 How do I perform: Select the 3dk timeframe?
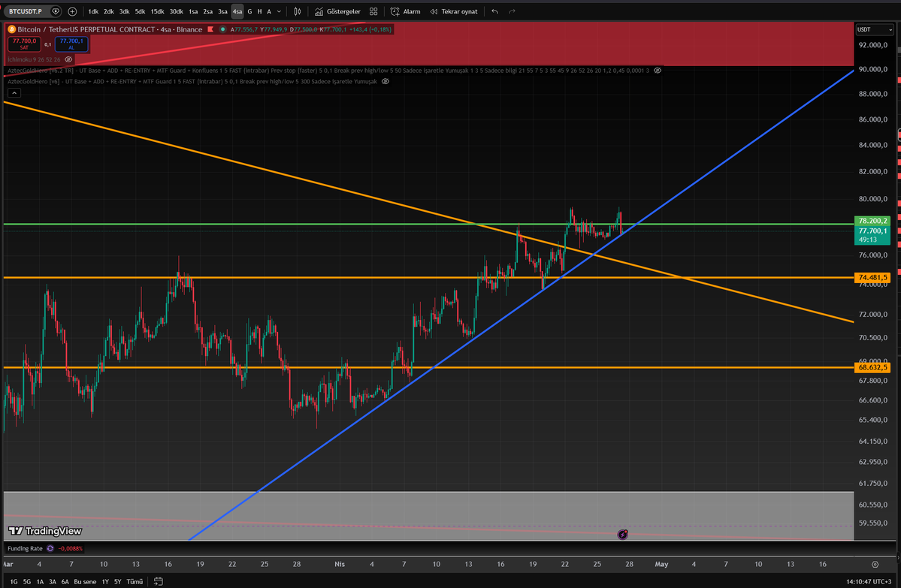click(124, 11)
